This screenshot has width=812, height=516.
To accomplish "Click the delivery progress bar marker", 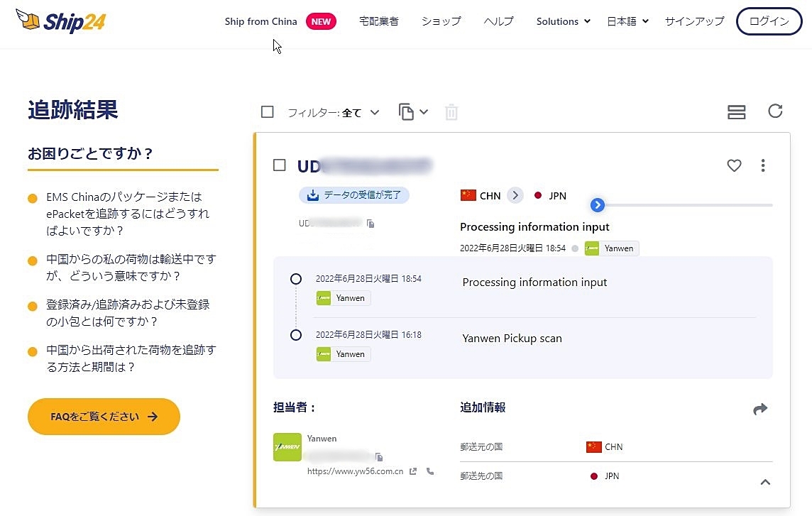I will point(598,205).
